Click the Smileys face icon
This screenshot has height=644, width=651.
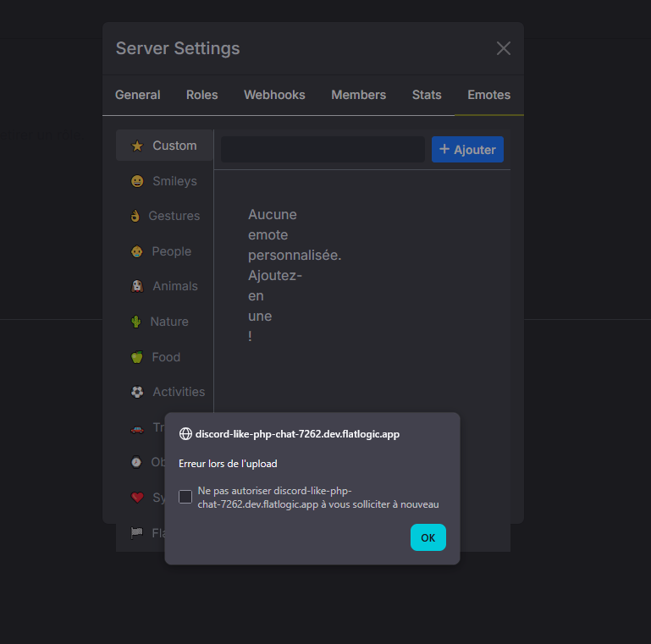(137, 181)
